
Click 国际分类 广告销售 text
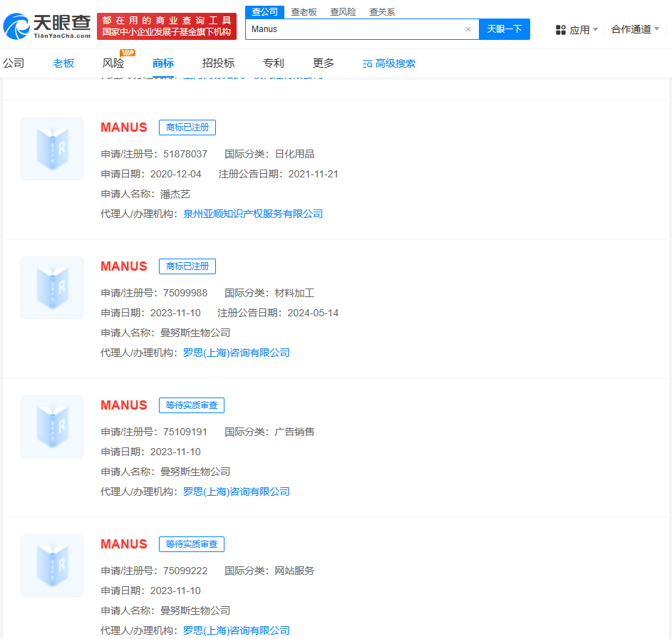[x=269, y=432]
